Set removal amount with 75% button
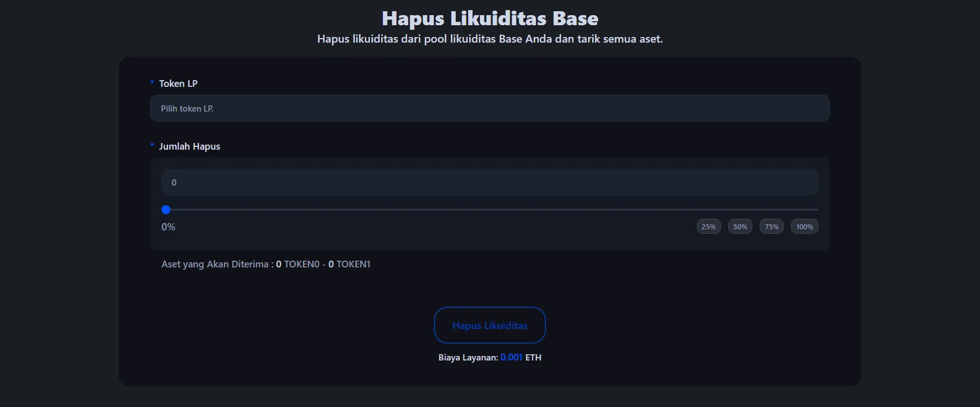The height and width of the screenshot is (407, 980). pyautogui.click(x=771, y=226)
